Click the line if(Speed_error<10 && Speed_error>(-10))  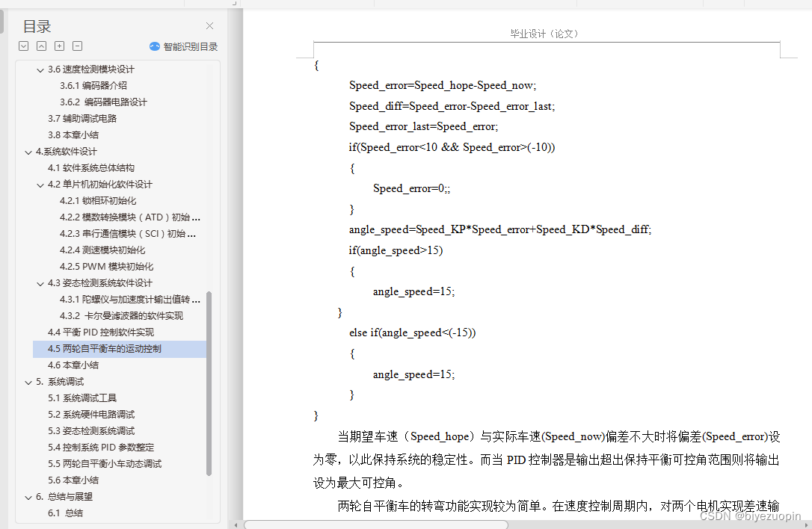[x=452, y=147]
